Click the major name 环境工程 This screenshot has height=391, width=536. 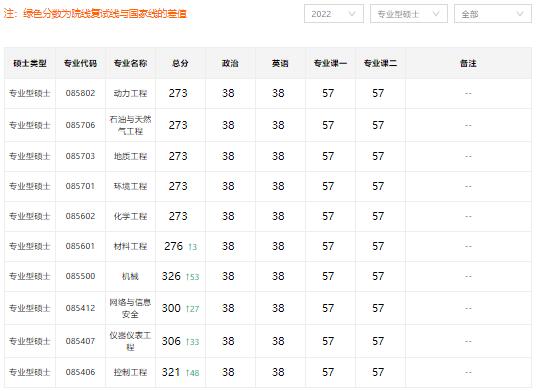(x=131, y=186)
